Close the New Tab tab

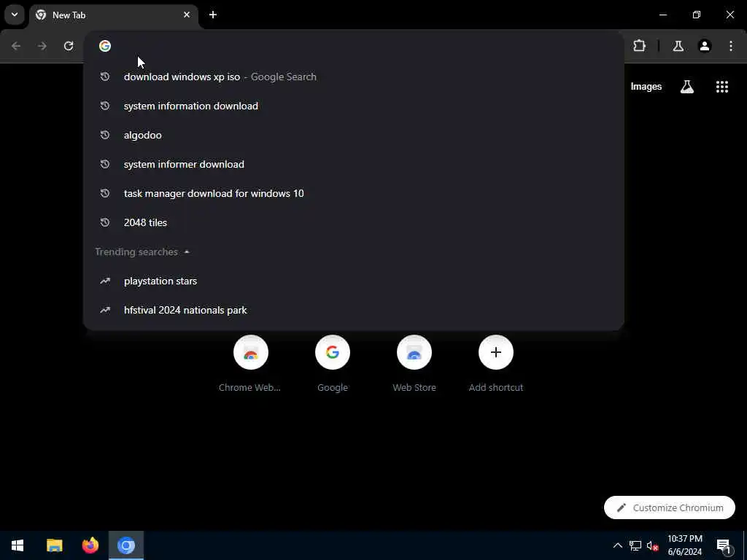coord(187,15)
